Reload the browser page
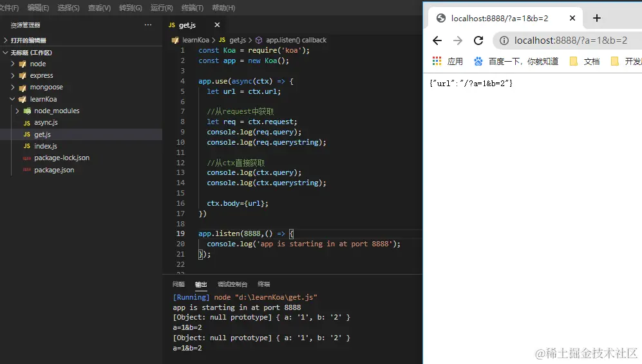The height and width of the screenshot is (364, 642). [x=478, y=41]
